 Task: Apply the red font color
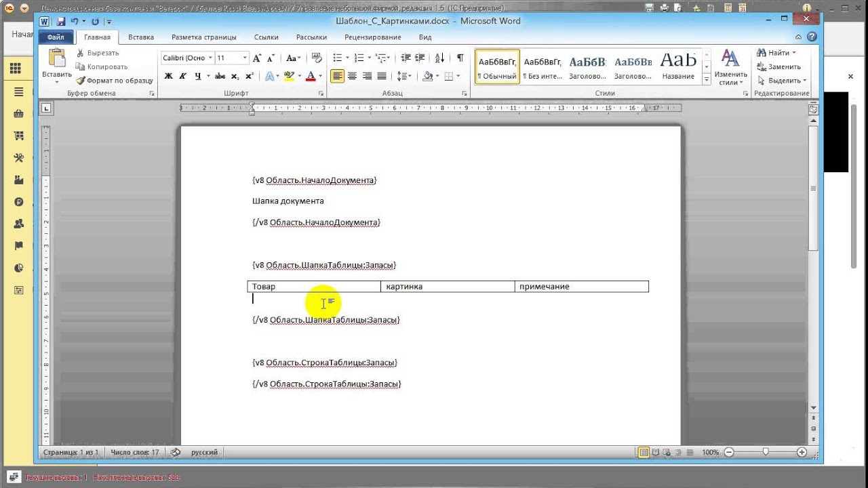[311, 76]
